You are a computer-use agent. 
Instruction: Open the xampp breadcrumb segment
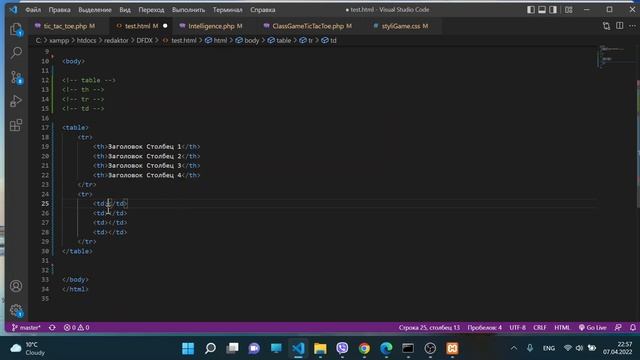pyautogui.click(x=59, y=40)
